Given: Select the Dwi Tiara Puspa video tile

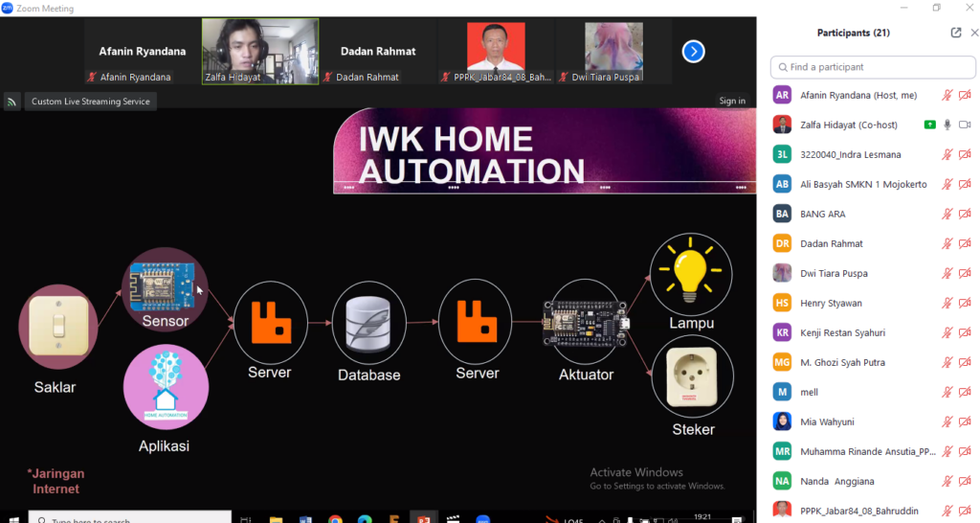Looking at the screenshot, I should [613, 52].
